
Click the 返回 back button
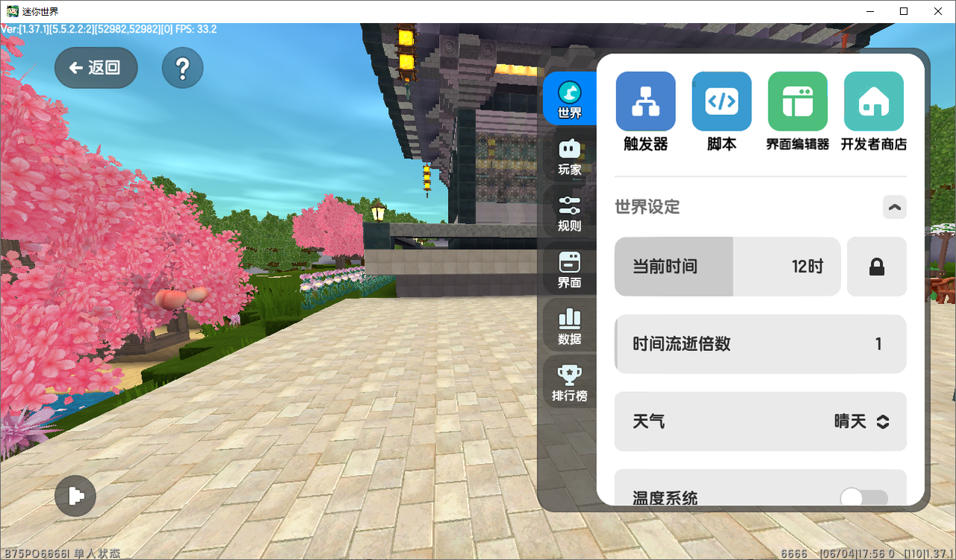click(96, 68)
